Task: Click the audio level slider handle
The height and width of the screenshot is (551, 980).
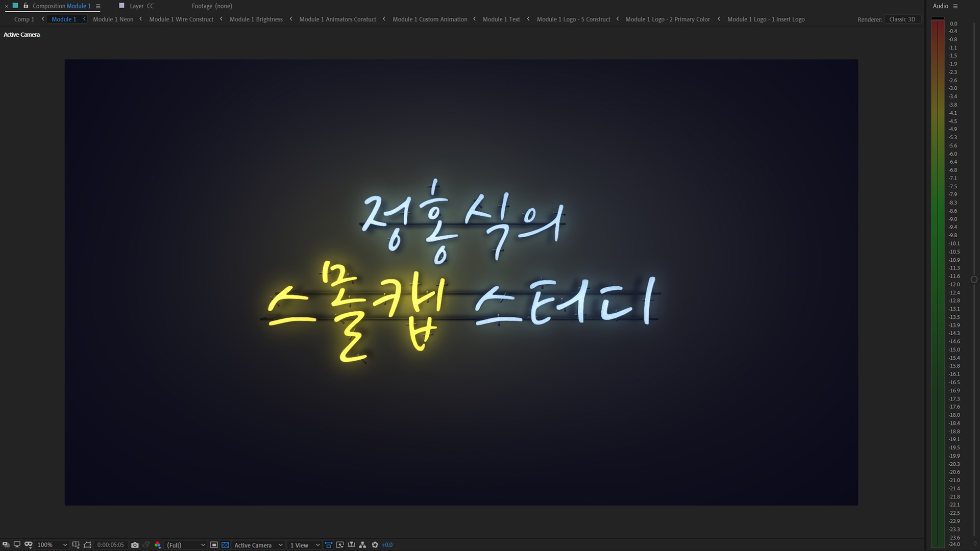Action: pos(974,280)
